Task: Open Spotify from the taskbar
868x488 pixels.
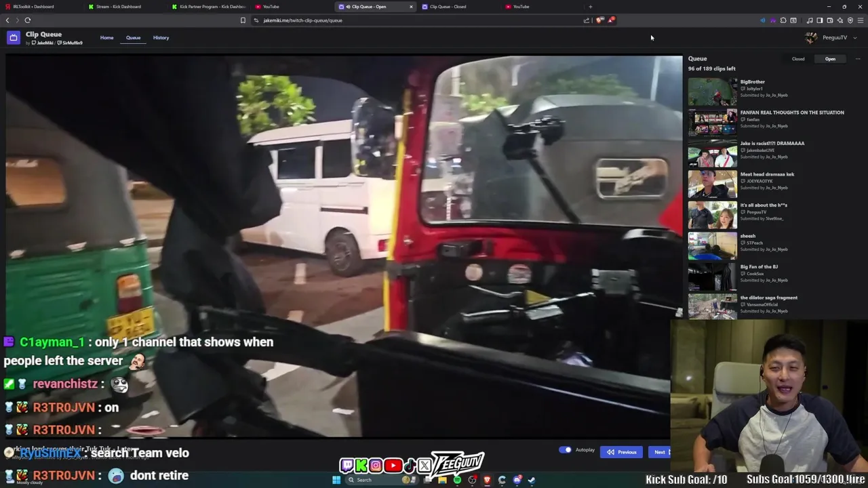Action: 457,480
